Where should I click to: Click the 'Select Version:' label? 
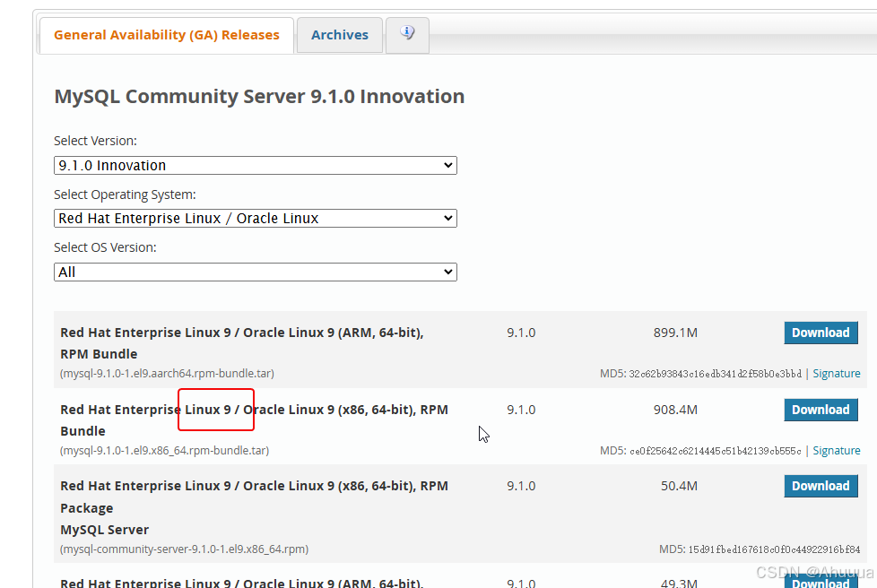pyautogui.click(x=95, y=141)
